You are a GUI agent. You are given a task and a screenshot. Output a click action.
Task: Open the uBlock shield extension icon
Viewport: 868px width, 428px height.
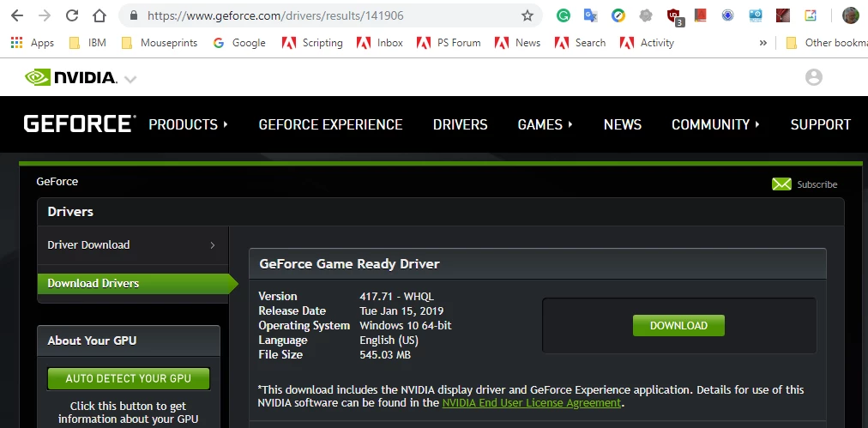click(x=674, y=16)
